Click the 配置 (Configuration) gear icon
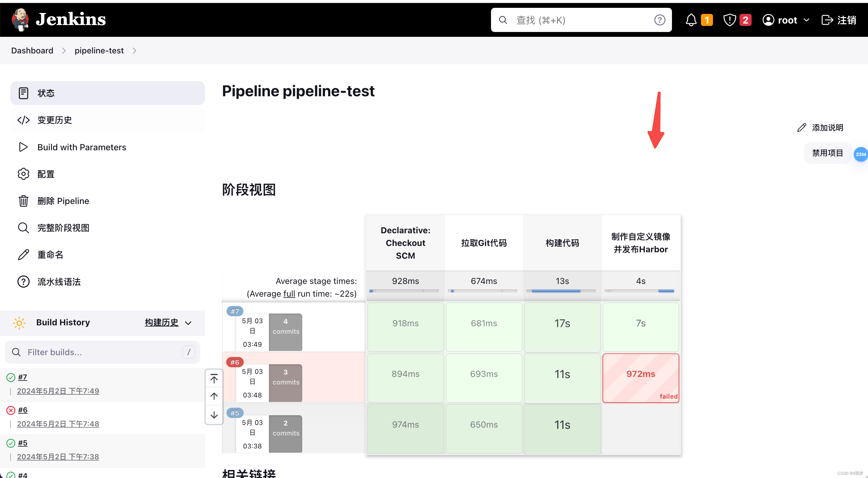 click(x=24, y=174)
